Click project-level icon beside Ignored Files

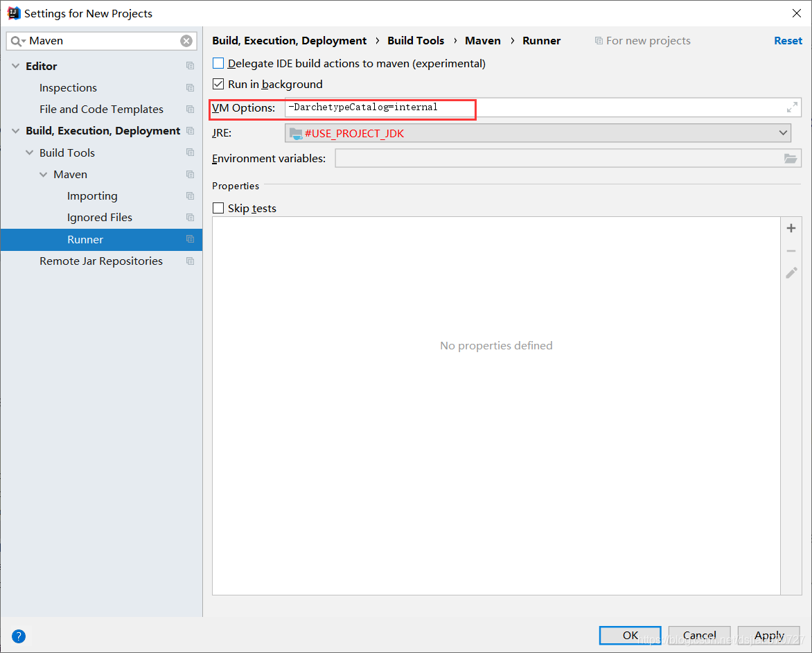190,217
